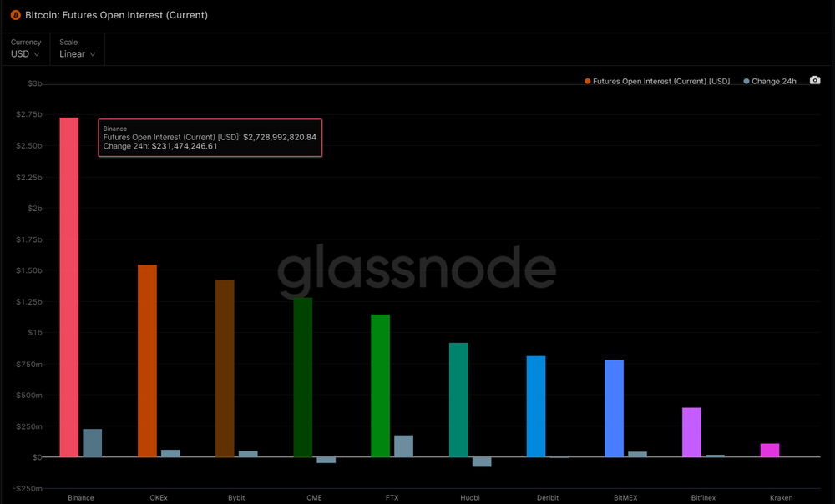This screenshot has width=835, height=504.
Task: Click the Bybit axis label
Action: point(236,497)
